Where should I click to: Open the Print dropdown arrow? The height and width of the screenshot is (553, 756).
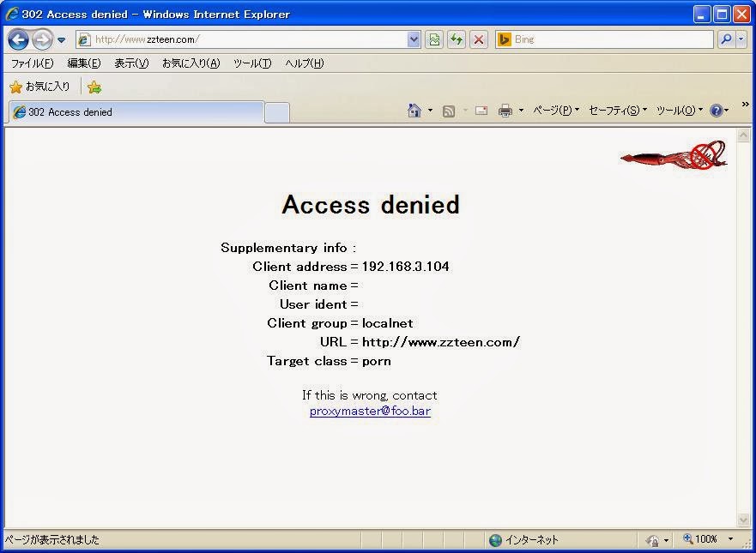tap(521, 111)
